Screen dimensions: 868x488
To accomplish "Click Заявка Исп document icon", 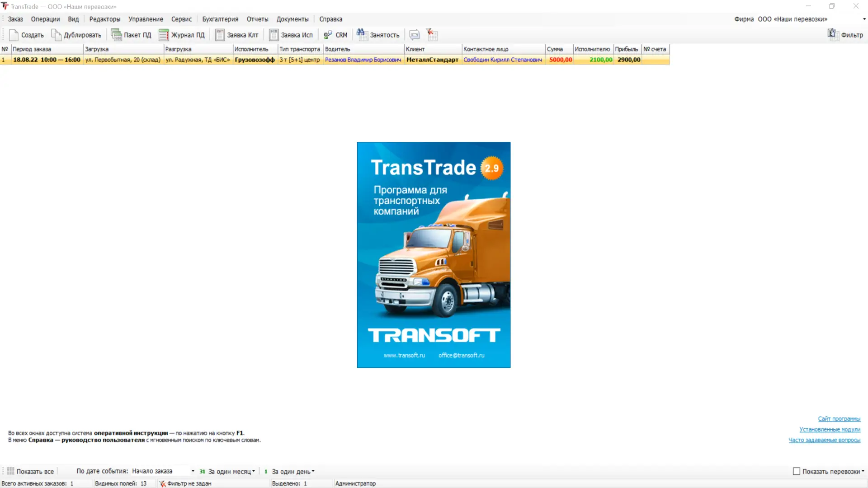I will tap(274, 35).
